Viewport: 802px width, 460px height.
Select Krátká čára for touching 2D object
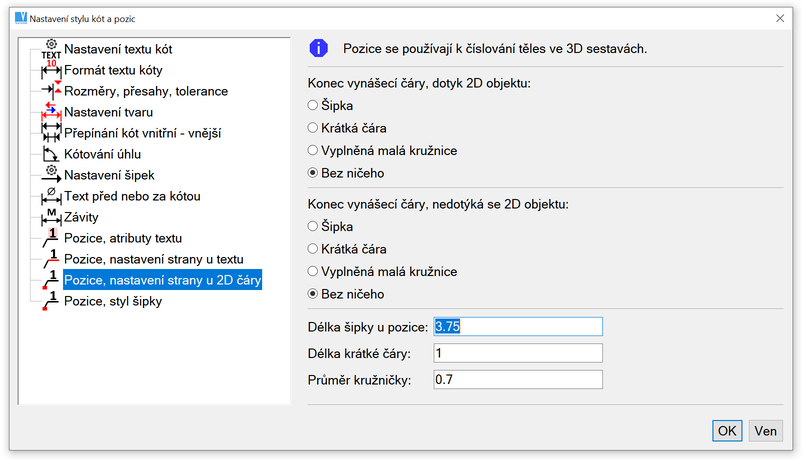[314, 128]
